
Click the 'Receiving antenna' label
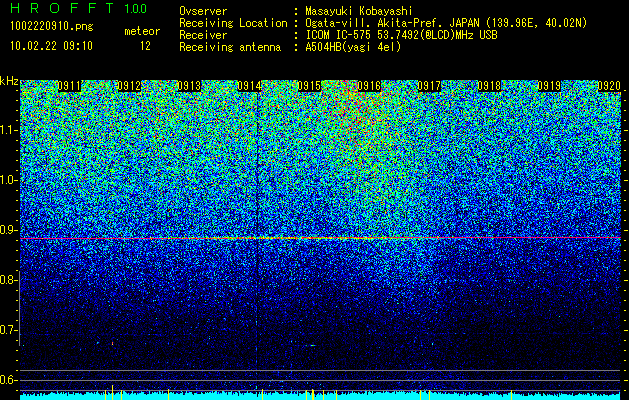tap(230, 47)
